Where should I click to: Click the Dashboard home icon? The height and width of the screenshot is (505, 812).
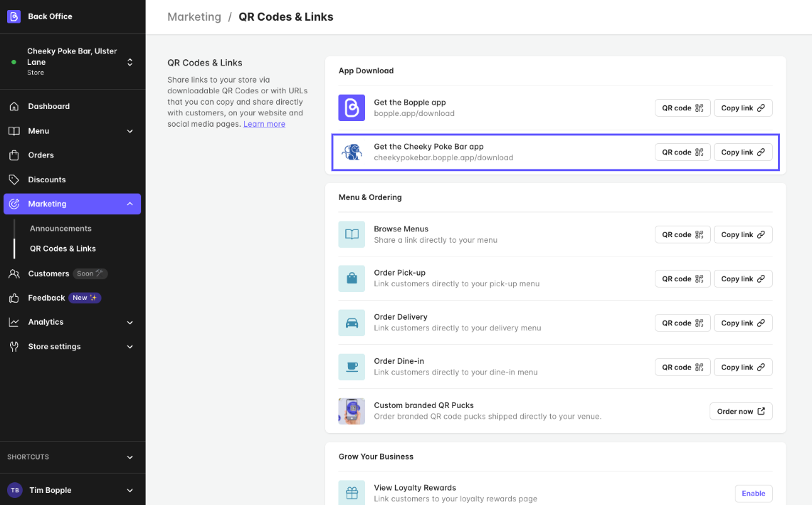point(14,106)
